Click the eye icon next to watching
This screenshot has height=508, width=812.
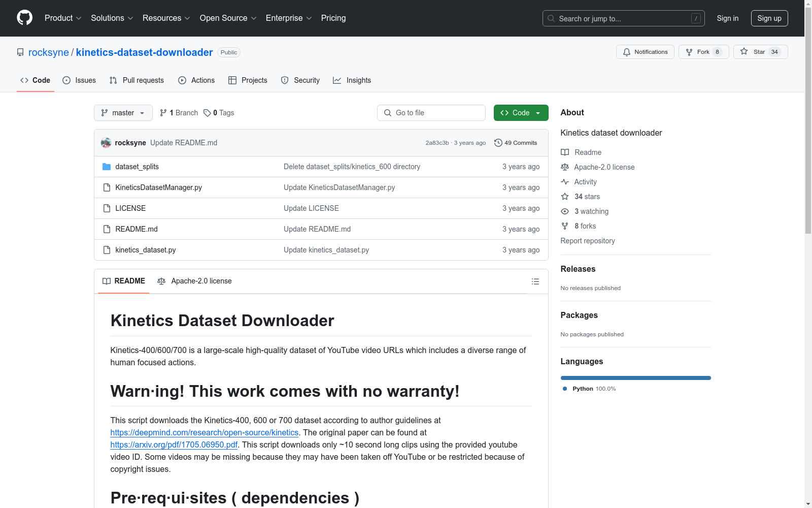565,211
